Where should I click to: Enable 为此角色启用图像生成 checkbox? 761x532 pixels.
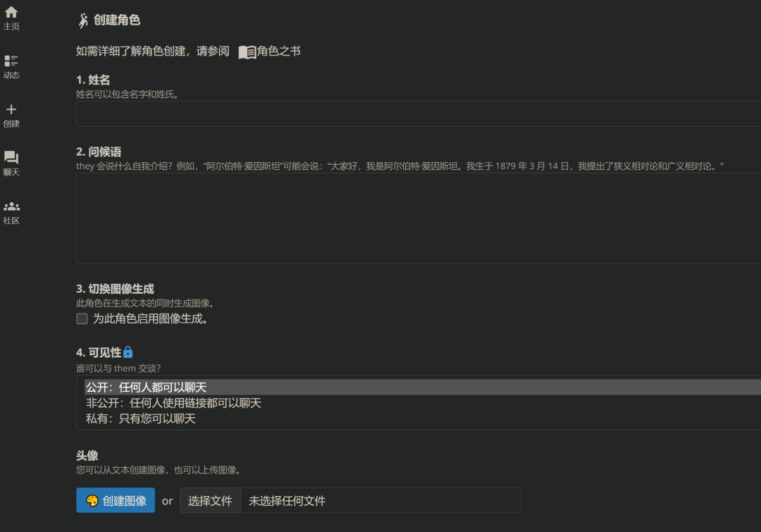(82, 318)
